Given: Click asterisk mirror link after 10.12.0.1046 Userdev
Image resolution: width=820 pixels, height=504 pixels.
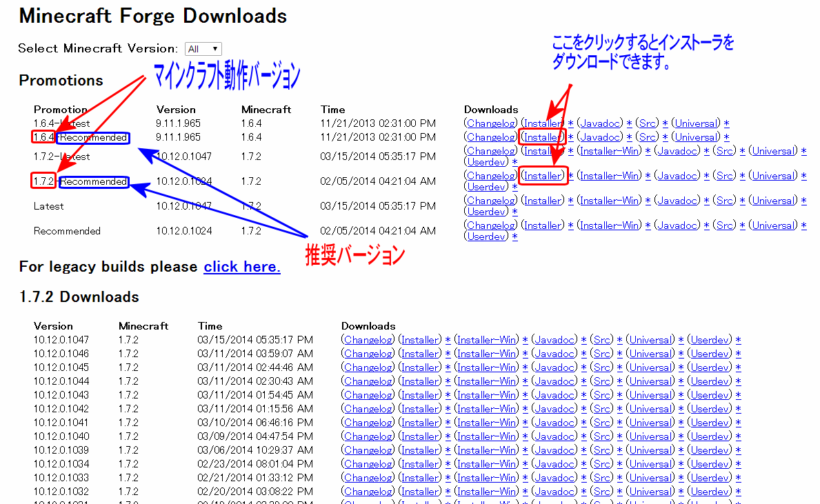Looking at the screenshot, I should point(739,354).
